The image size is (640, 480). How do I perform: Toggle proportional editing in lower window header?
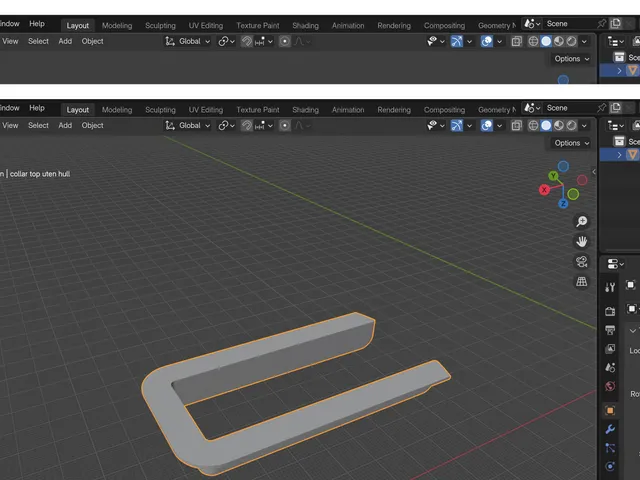(285, 125)
